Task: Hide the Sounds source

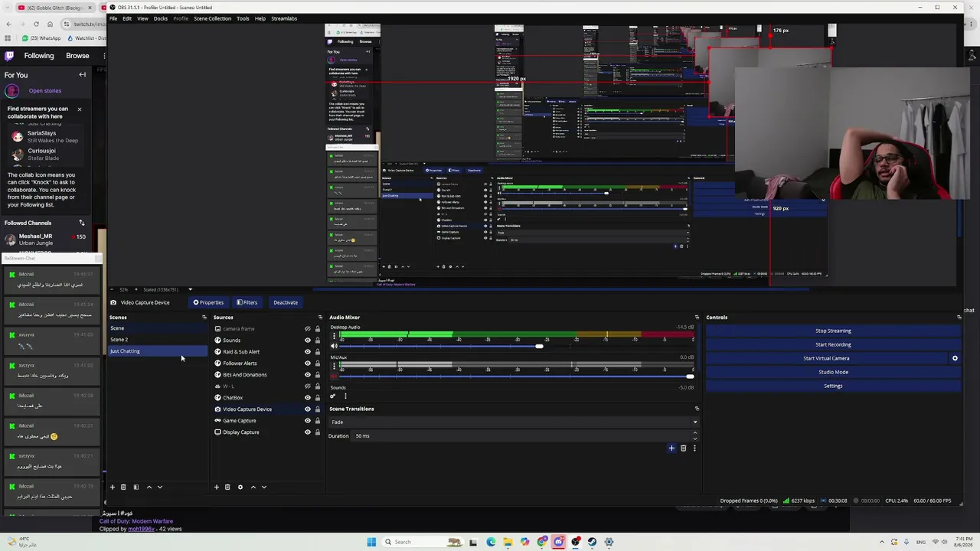Action: coord(308,341)
